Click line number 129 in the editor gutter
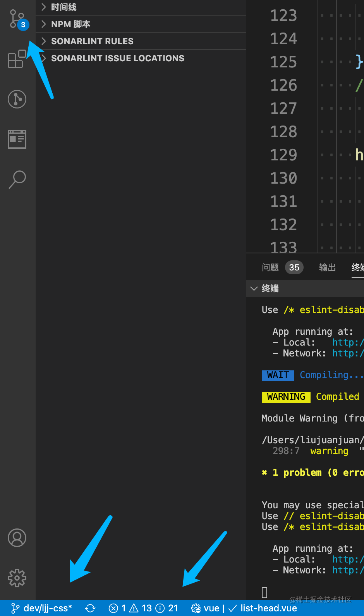 tap(283, 155)
